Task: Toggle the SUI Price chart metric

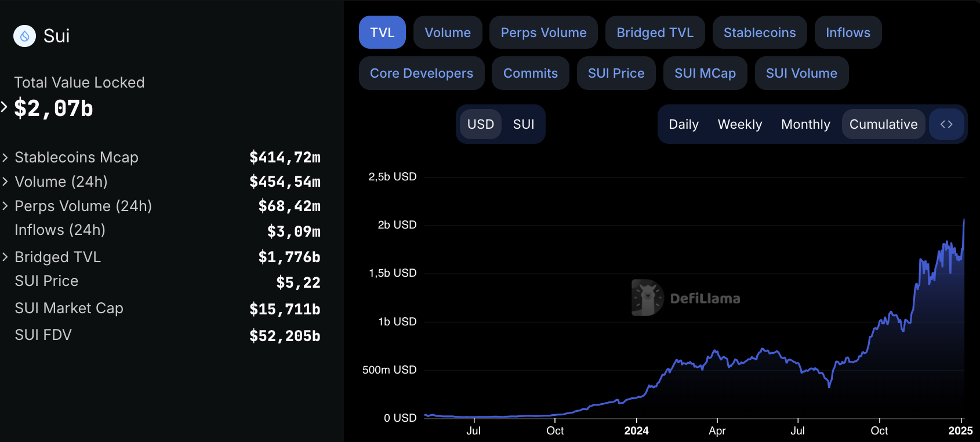Action: (x=616, y=73)
